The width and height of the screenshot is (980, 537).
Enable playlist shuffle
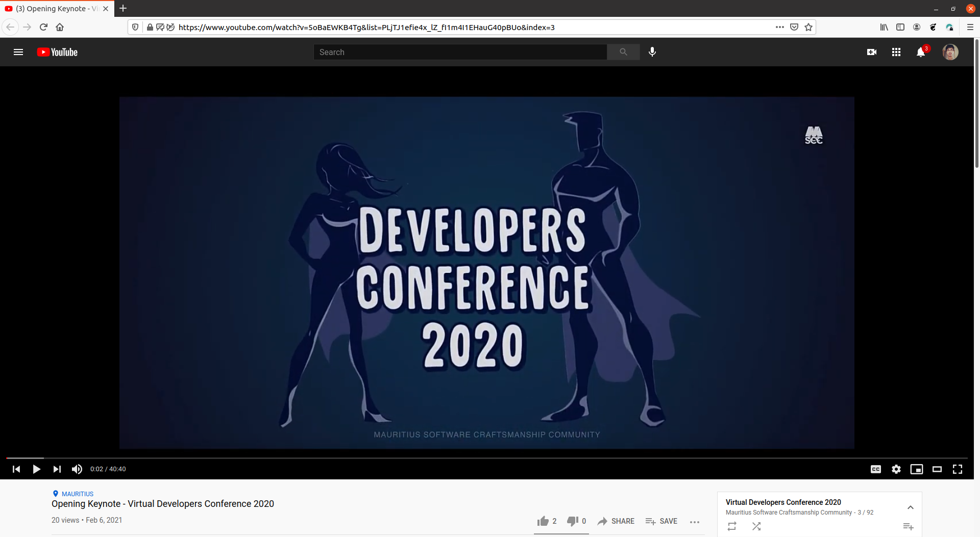tap(756, 526)
